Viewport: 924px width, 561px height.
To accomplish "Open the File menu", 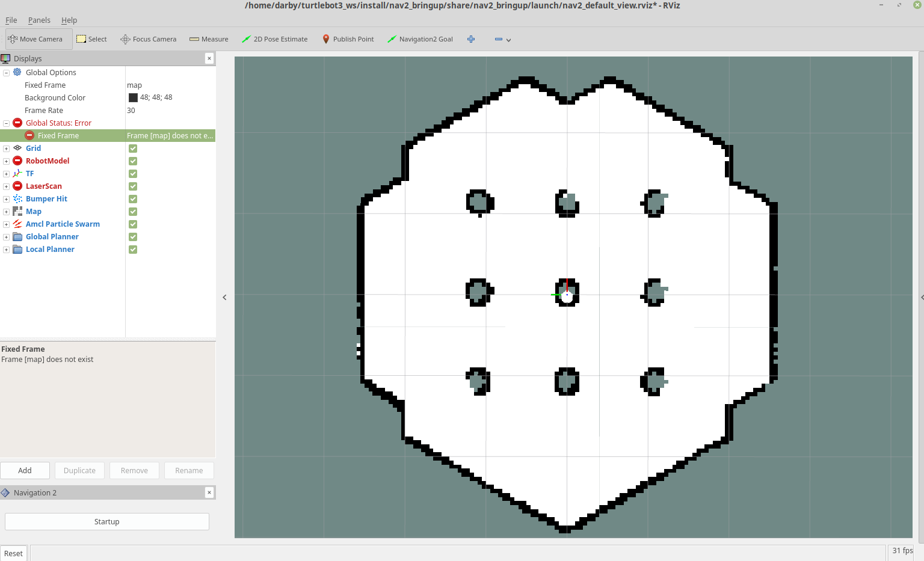I will [x=11, y=20].
